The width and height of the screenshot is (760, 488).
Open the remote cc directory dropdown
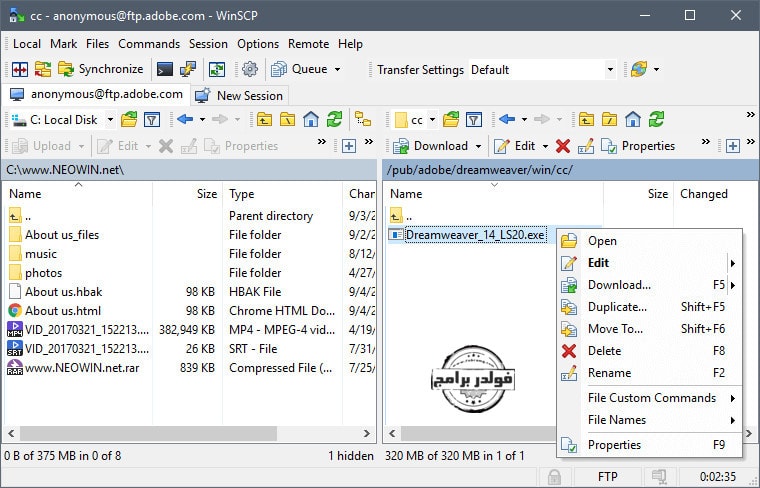[x=415, y=120]
